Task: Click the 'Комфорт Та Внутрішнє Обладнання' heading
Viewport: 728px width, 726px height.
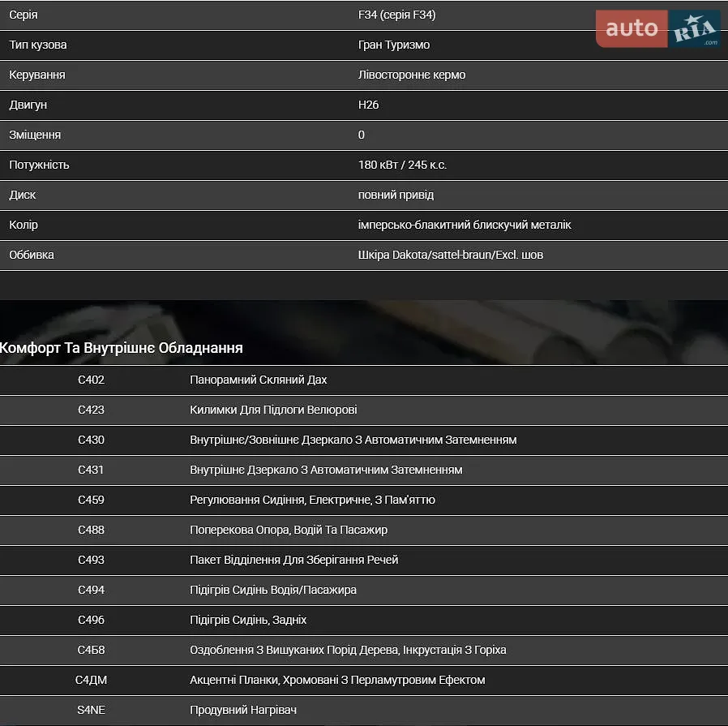Action: coord(121,348)
